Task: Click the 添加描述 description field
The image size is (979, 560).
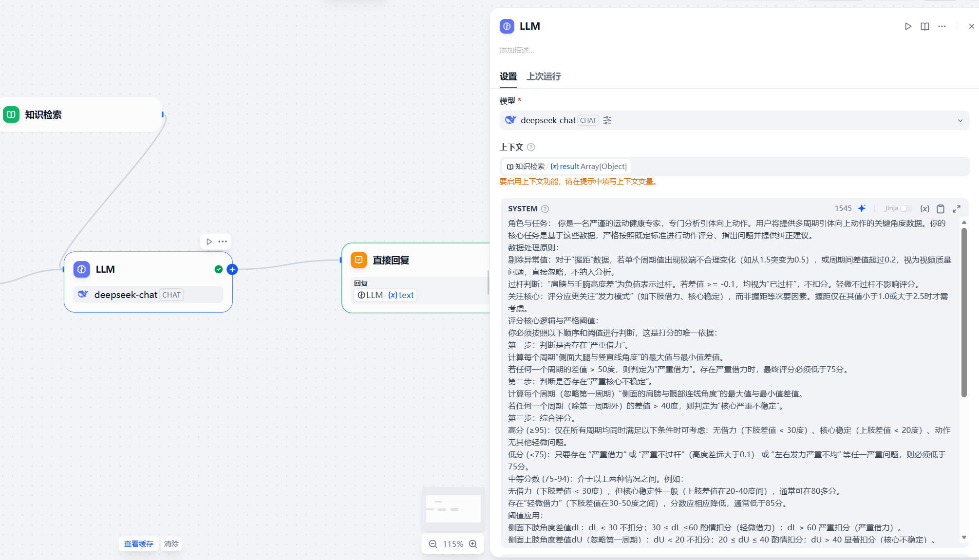Action: pos(517,50)
